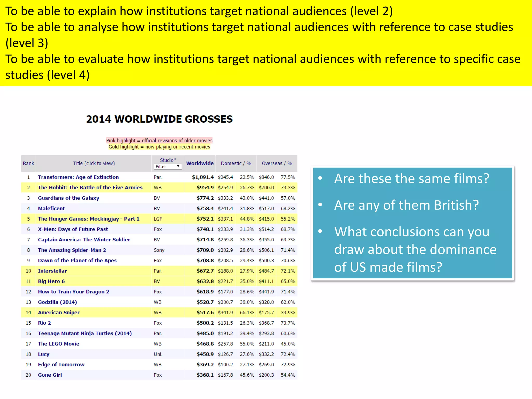Click the LGF studio cell
The height and width of the screenshot is (399, 532).
[158, 219]
